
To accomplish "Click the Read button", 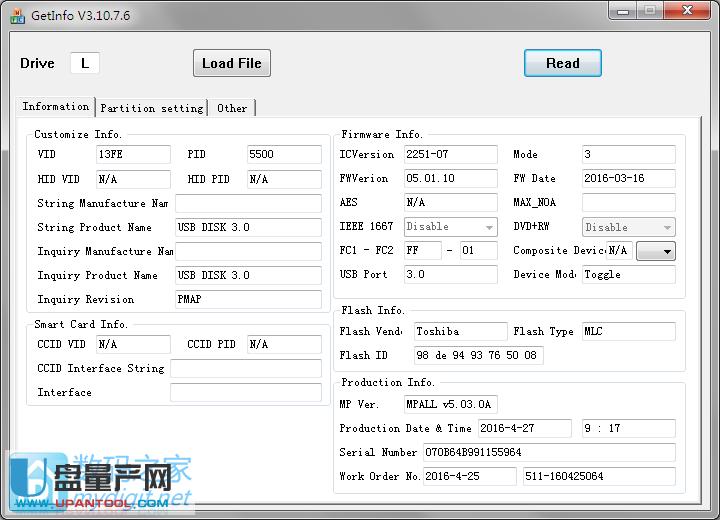I will coord(562,63).
